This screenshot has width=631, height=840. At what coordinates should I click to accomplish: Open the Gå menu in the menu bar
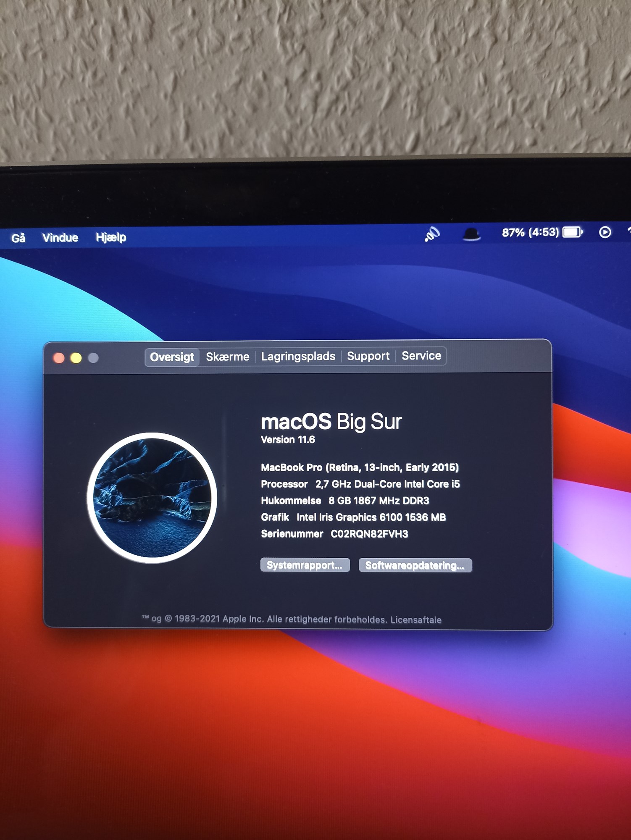pos(18,238)
